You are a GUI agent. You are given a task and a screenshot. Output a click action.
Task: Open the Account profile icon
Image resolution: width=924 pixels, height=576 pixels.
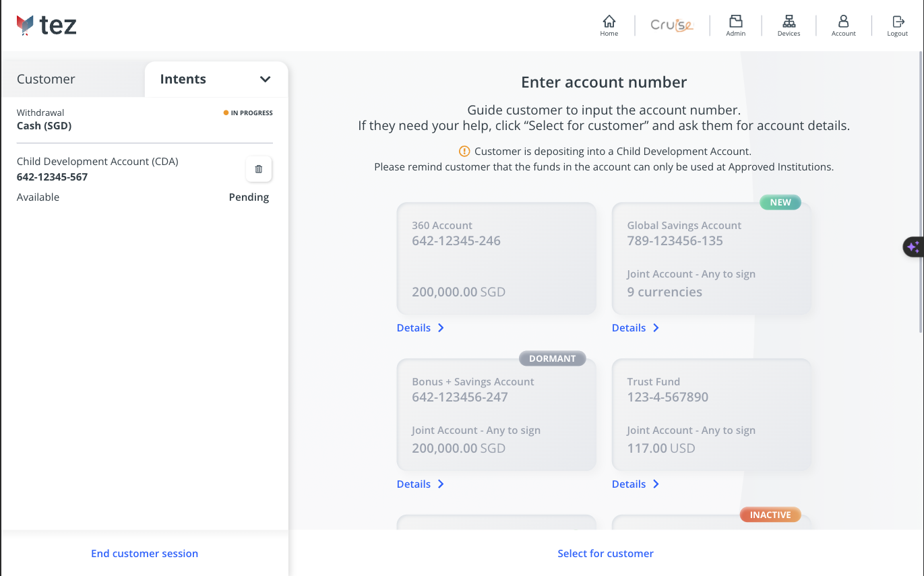pyautogui.click(x=843, y=25)
